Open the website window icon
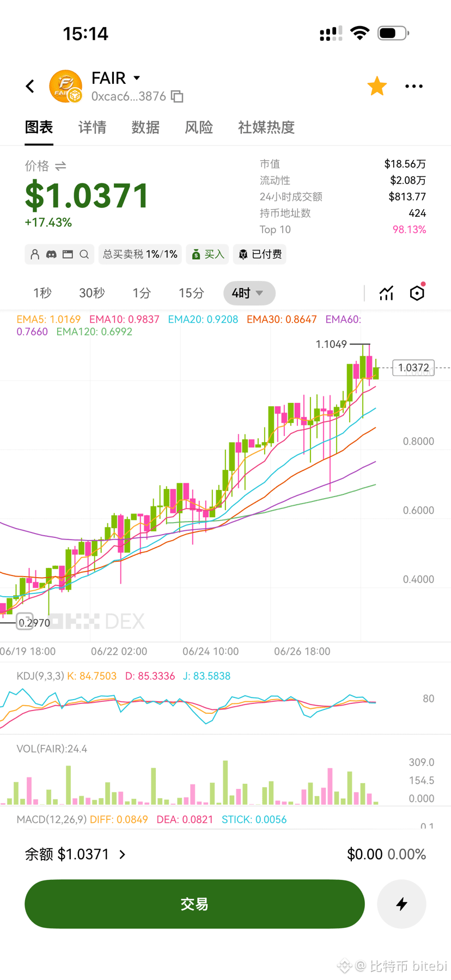 click(x=68, y=254)
